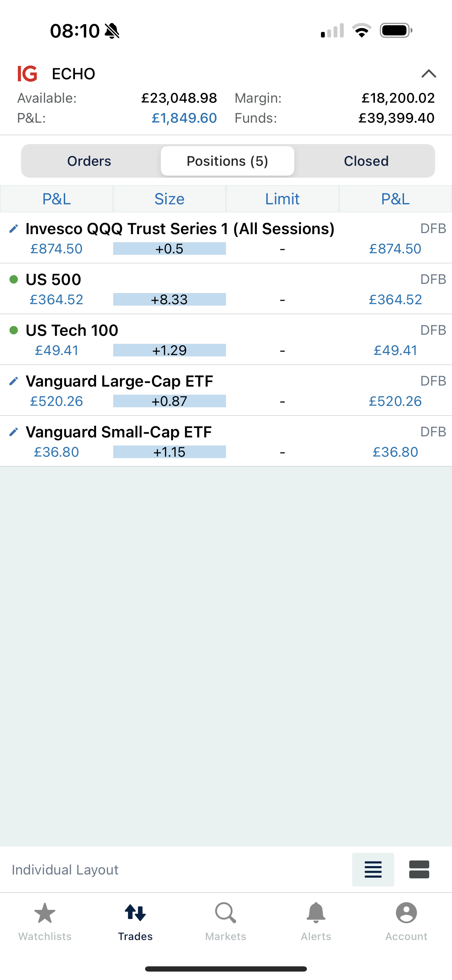Tap the +8.33 size bar

click(169, 299)
